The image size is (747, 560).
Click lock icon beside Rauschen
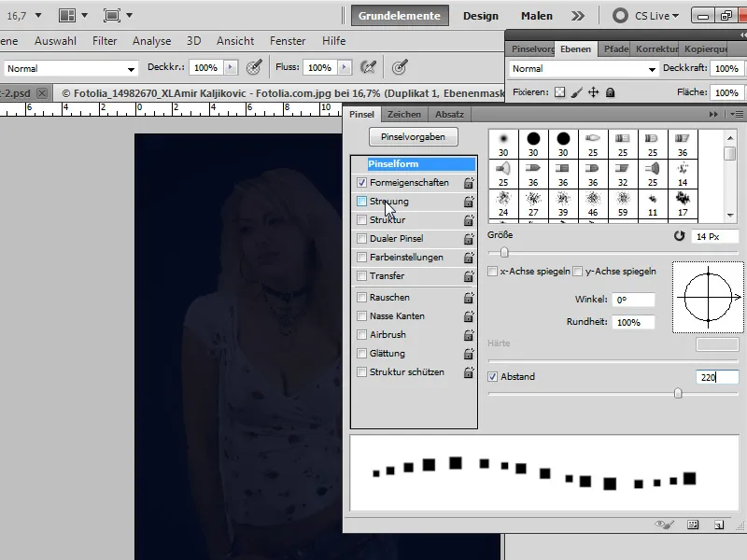pyautogui.click(x=469, y=298)
